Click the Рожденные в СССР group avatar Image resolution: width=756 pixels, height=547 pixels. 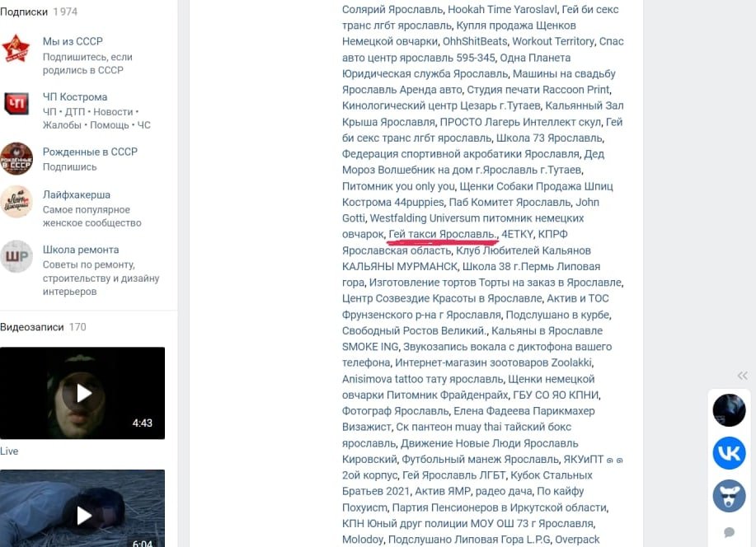click(16, 158)
